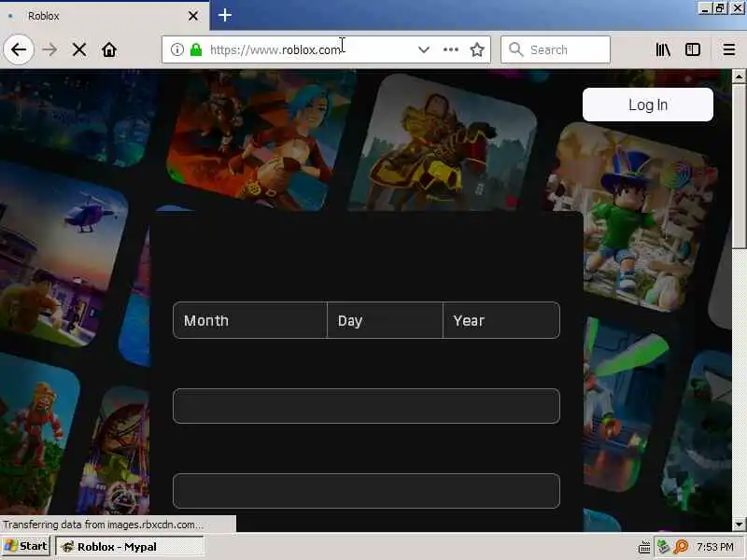Click the green-shirt top hat character thumbnail

[636, 217]
